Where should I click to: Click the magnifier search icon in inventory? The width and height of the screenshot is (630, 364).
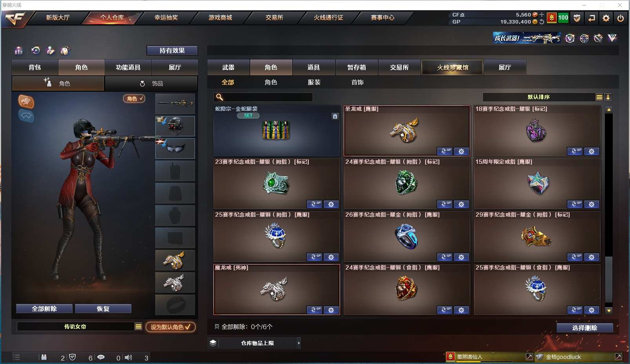point(220,97)
